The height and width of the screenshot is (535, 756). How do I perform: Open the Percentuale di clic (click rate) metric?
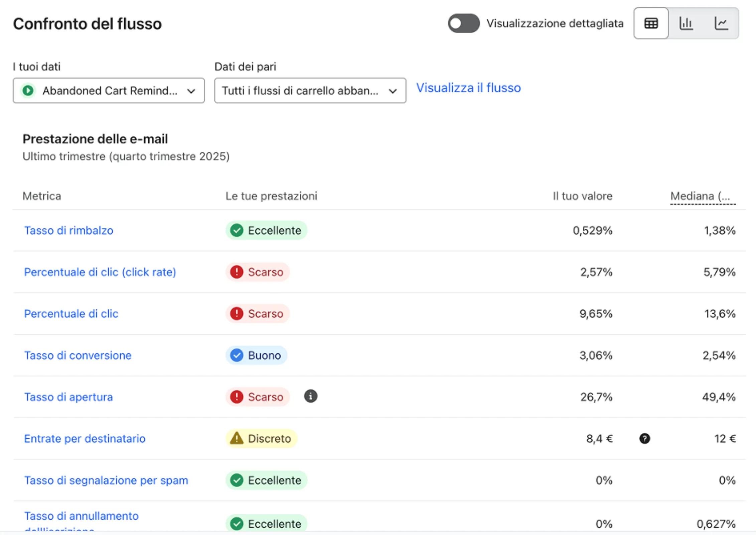click(100, 272)
